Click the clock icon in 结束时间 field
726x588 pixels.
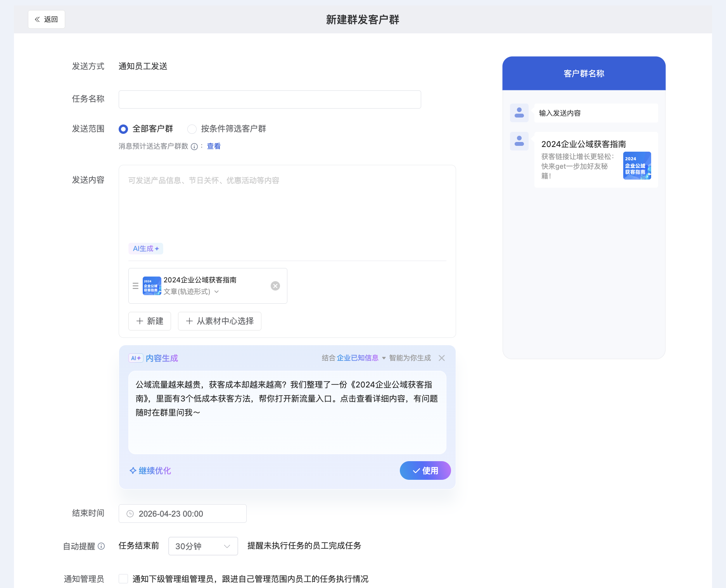pos(130,514)
